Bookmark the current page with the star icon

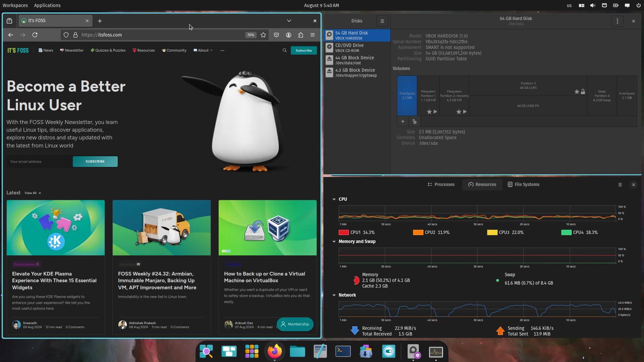click(x=263, y=35)
